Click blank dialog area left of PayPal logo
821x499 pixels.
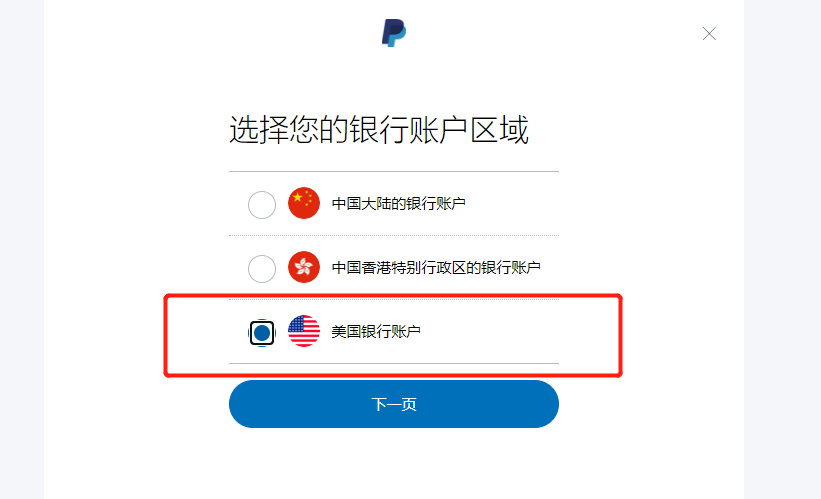tap(209, 33)
